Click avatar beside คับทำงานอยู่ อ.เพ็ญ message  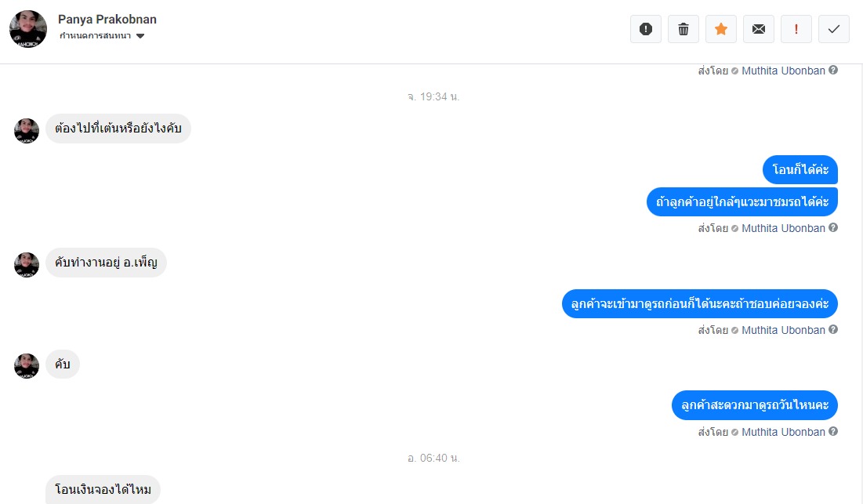point(27,265)
